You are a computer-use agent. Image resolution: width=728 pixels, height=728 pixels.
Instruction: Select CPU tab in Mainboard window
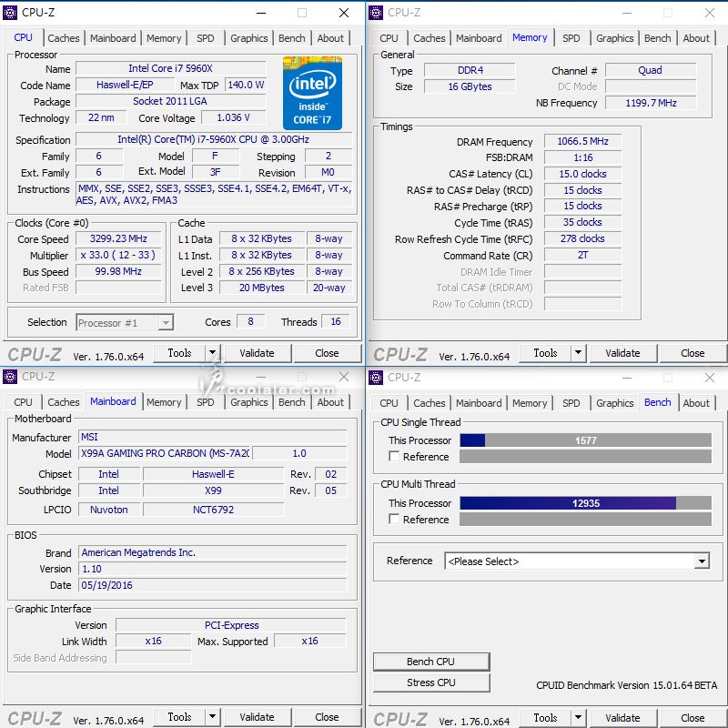click(x=23, y=402)
